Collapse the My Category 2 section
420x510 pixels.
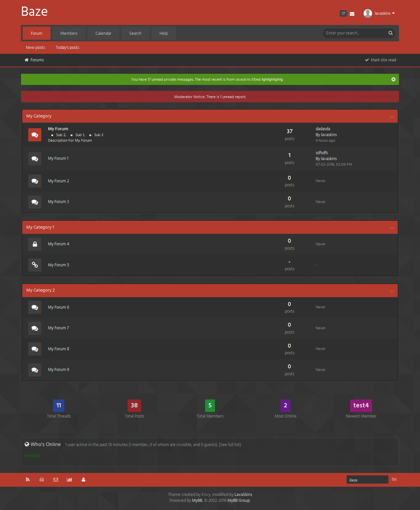[x=392, y=291]
